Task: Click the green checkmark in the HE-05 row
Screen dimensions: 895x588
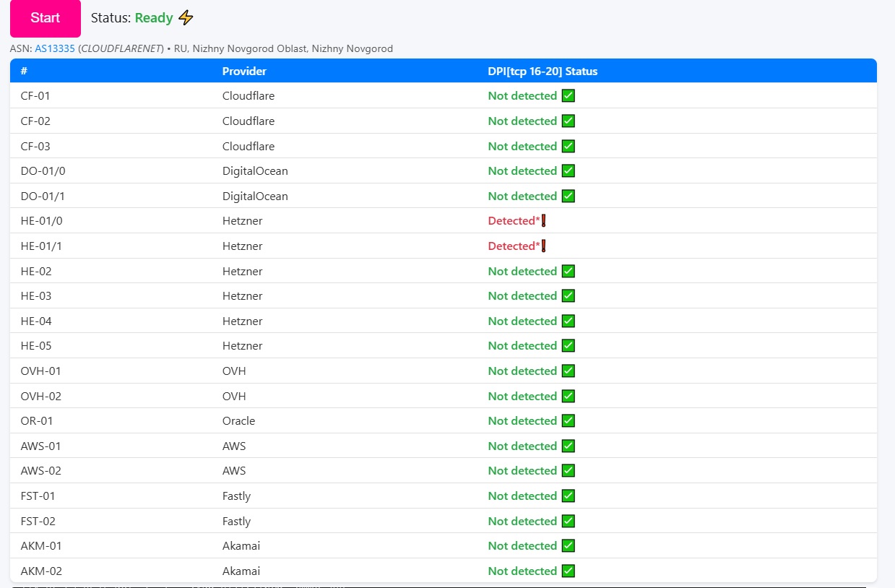Action: [568, 345]
